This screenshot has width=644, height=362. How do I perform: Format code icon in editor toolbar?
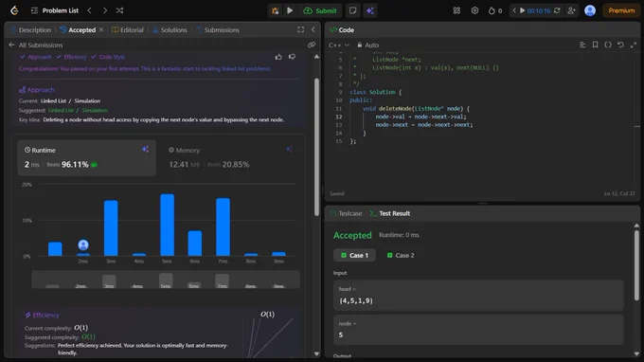(x=582, y=45)
